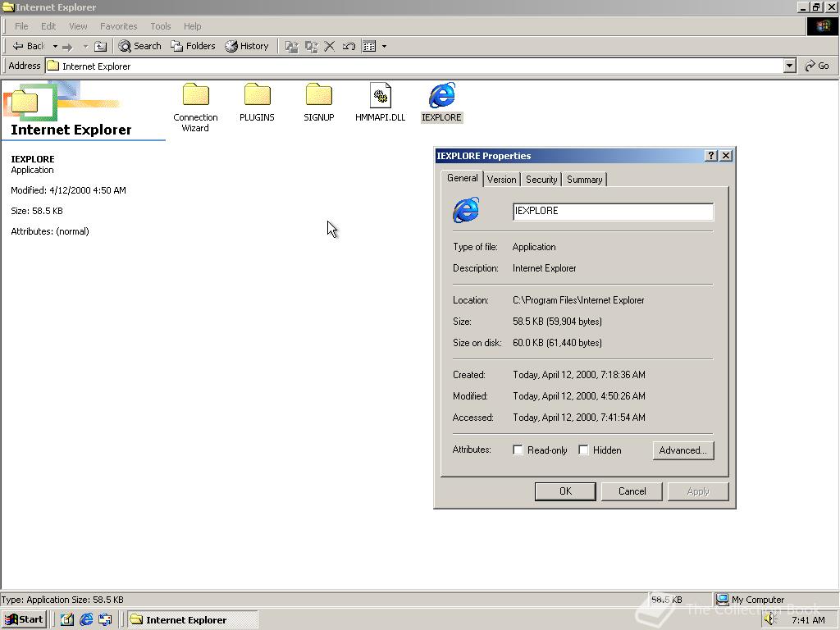Expand the Views dropdown arrow
The image size is (840, 630).
(384, 47)
